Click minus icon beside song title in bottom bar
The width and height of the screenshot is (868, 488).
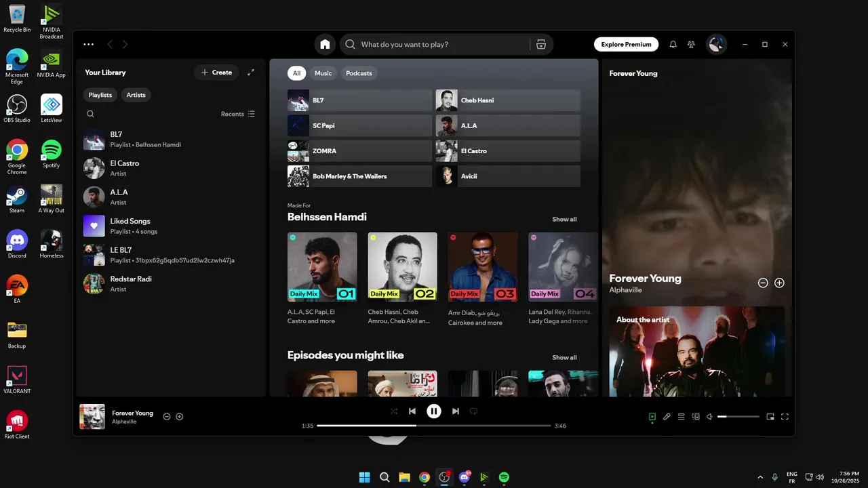pos(167,416)
